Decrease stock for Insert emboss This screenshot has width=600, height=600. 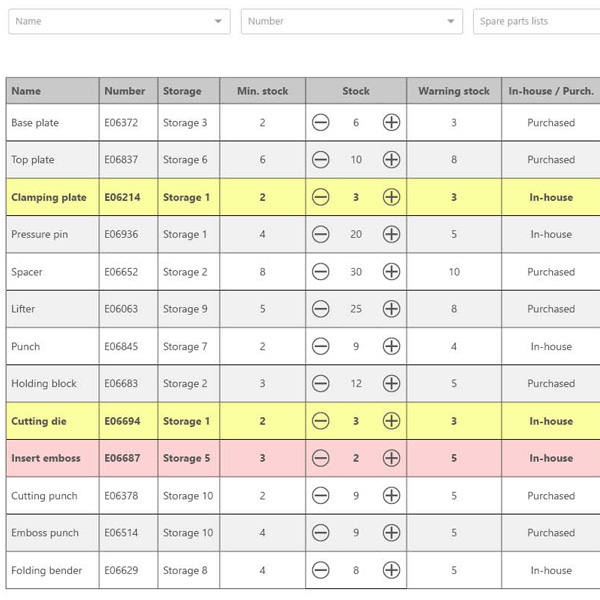[320, 458]
